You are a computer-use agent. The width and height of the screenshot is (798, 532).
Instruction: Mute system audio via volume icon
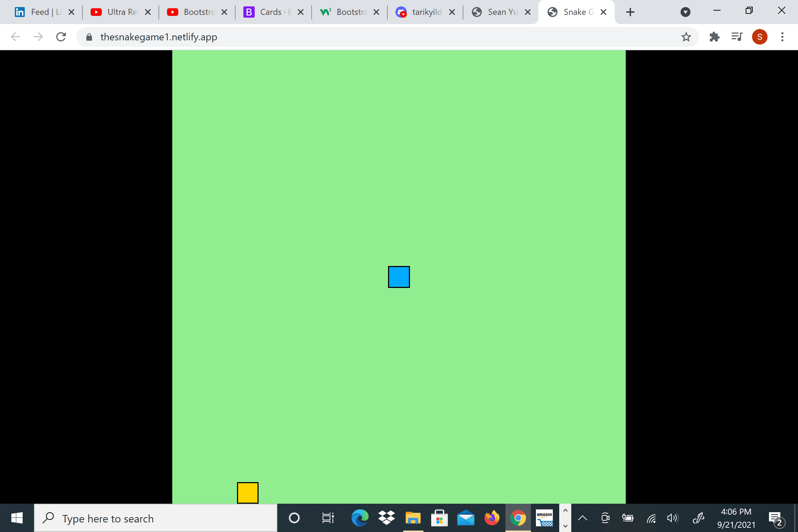coord(672,518)
